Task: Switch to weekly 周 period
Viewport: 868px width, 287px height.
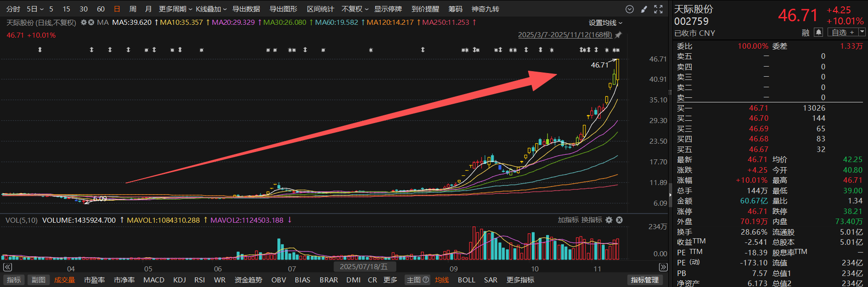Action: point(133,9)
